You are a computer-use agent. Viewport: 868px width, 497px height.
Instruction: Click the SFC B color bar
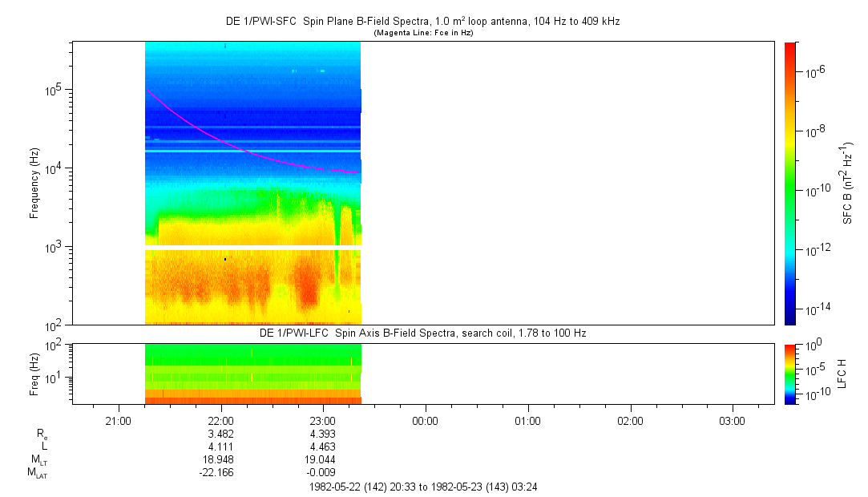(x=789, y=183)
